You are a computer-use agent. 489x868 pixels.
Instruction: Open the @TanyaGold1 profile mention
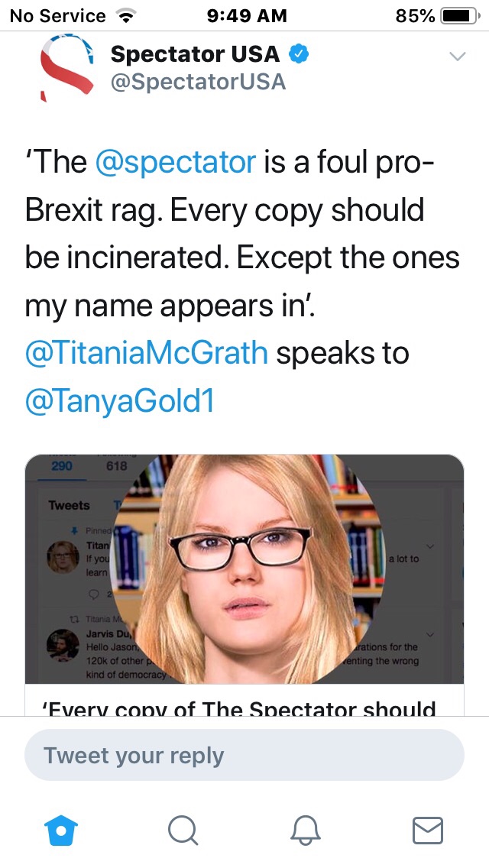coord(120,402)
